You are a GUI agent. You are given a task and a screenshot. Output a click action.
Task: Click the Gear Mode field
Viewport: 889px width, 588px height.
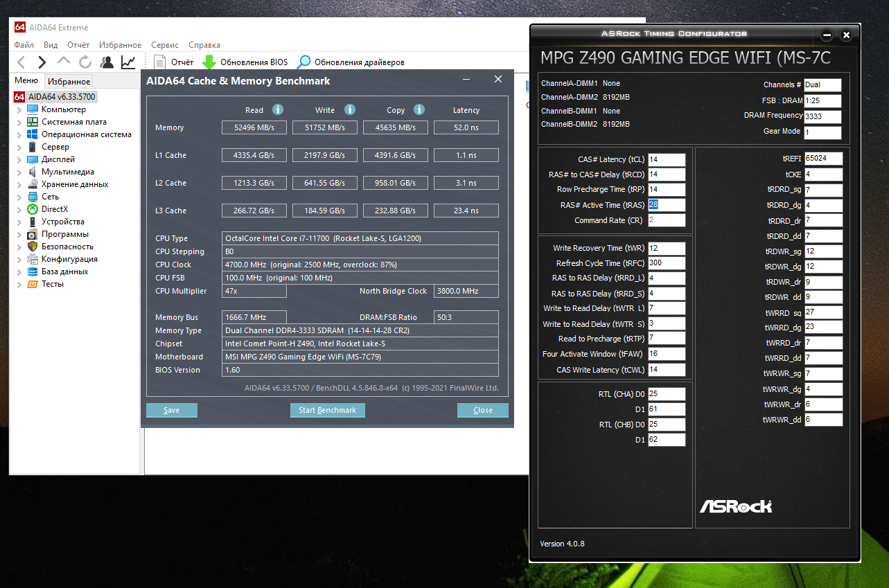pos(823,132)
